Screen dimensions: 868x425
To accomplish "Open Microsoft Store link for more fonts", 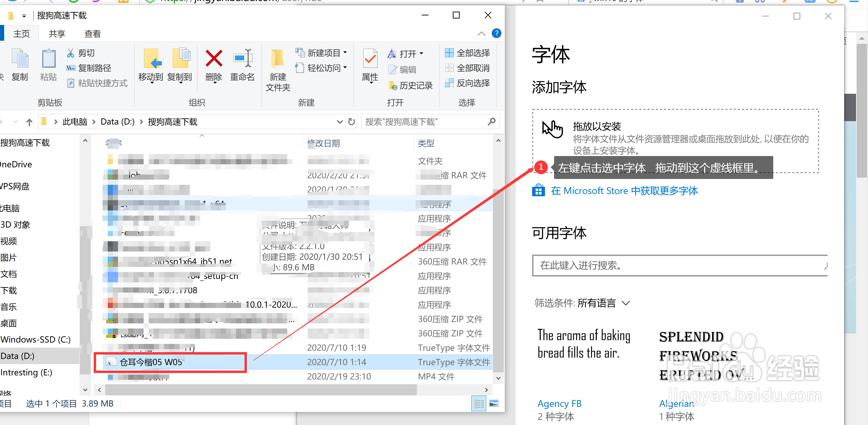I will point(624,191).
